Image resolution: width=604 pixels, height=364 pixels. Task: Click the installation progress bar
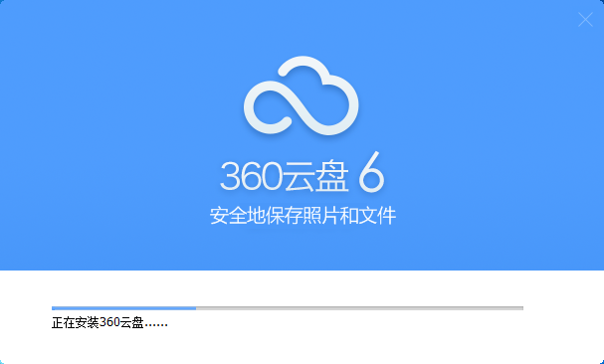click(x=288, y=308)
